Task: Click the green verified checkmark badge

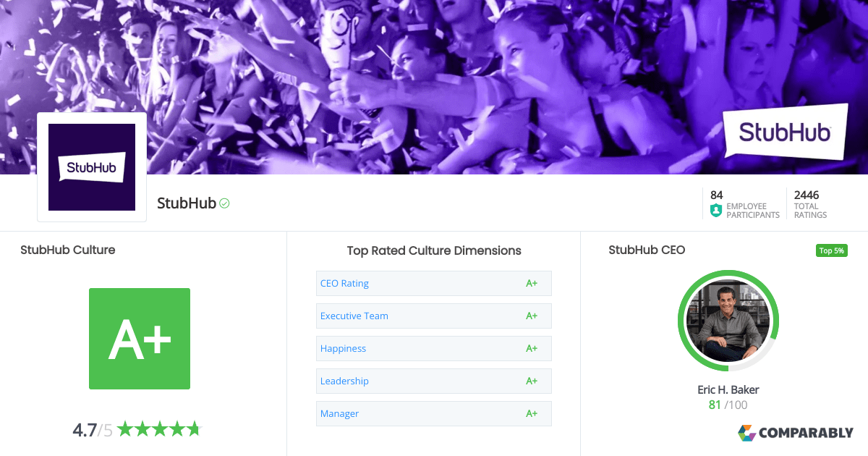Action: click(x=225, y=203)
